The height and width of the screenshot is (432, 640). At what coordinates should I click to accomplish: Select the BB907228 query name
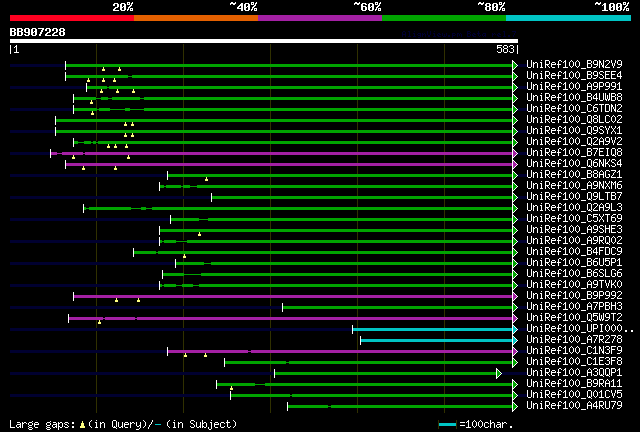point(38,32)
